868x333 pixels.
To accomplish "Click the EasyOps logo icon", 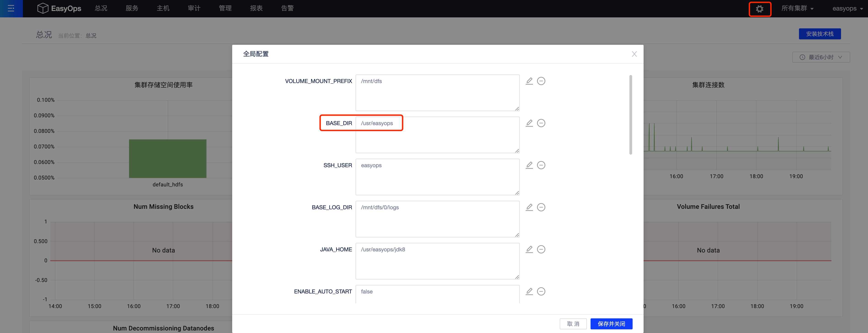I will point(43,8).
